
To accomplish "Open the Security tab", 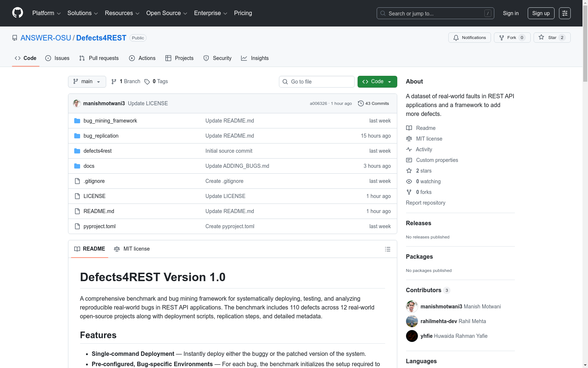I will pyautogui.click(x=218, y=58).
